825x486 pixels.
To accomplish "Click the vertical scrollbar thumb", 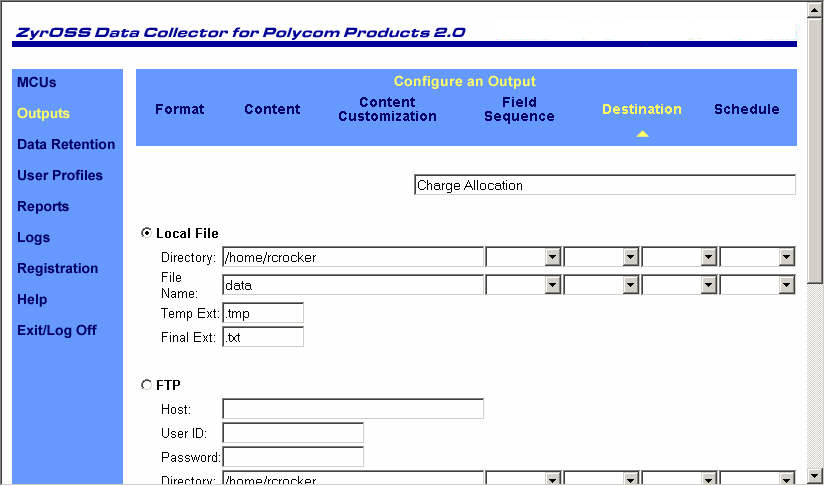I will click(814, 151).
